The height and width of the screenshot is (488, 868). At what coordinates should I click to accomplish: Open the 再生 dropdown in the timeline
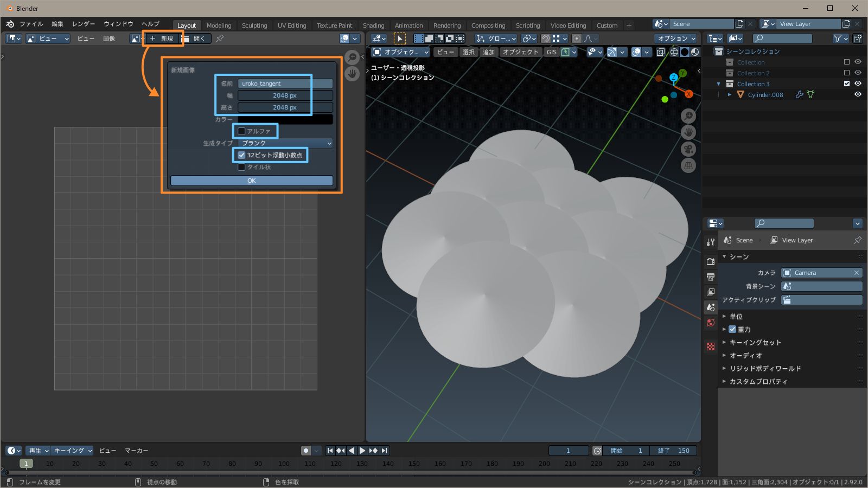click(x=38, y=451)
